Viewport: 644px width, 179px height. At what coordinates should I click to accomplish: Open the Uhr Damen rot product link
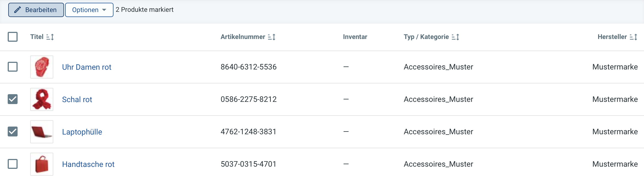[x=87, y=67]
